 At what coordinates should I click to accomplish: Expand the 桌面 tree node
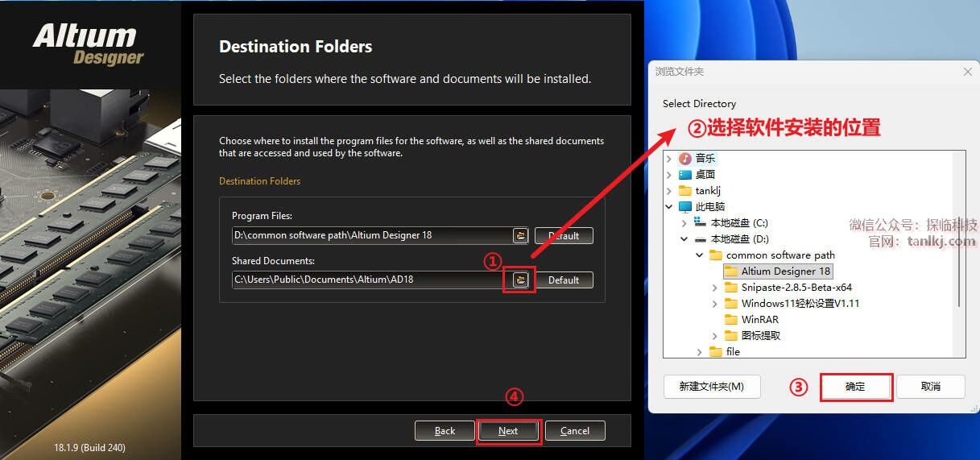[669, 175]
